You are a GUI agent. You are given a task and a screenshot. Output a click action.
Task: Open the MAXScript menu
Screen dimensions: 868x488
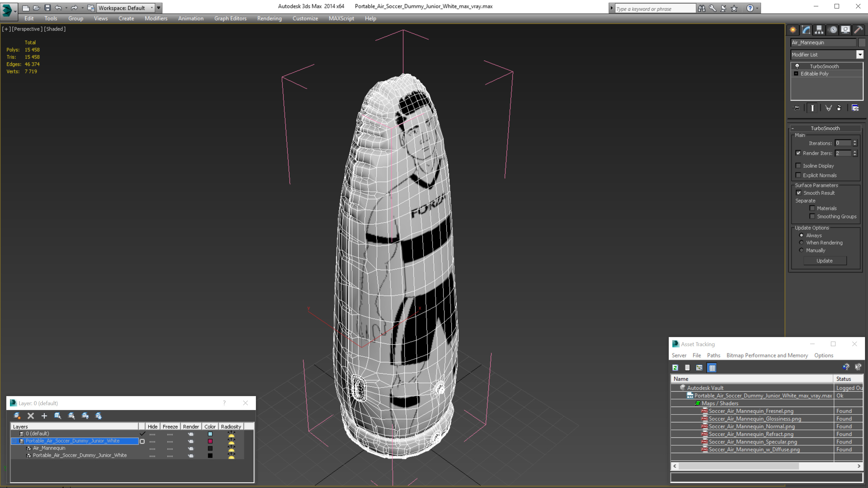point(341,18)
